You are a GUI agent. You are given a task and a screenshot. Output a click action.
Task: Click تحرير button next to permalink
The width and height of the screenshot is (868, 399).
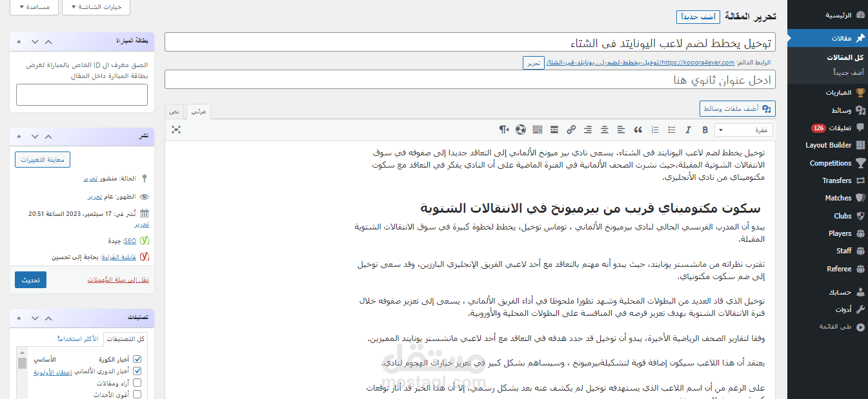534,63
